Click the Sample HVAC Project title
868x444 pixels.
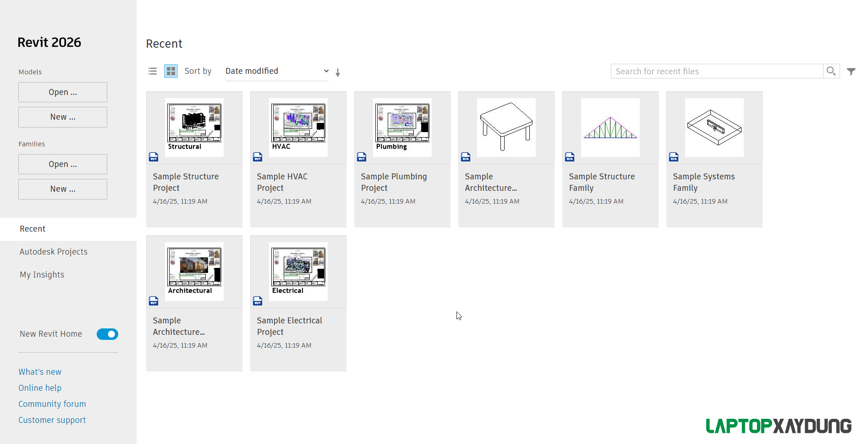coord(282,182)
